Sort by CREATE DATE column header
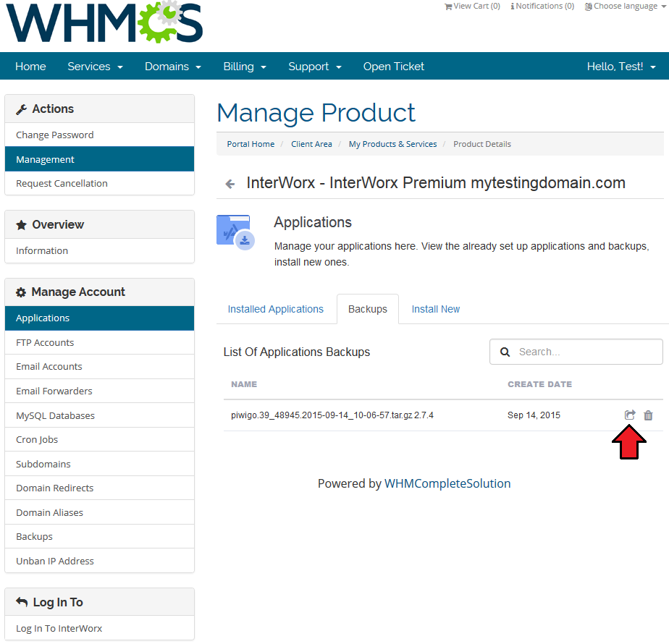This screenshot has height=644, width=669. click(539, 384)
